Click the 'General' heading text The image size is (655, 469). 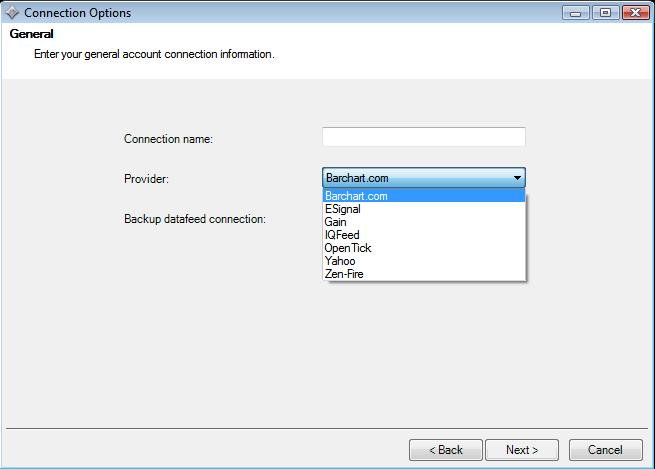click(x=31, y=34)
